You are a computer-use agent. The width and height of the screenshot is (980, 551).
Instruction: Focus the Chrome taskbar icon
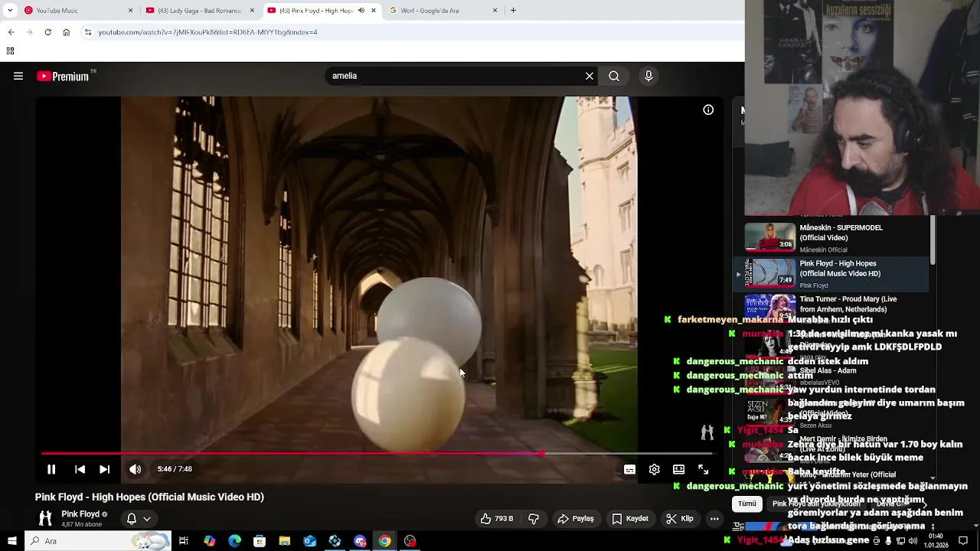pos(384,541)
